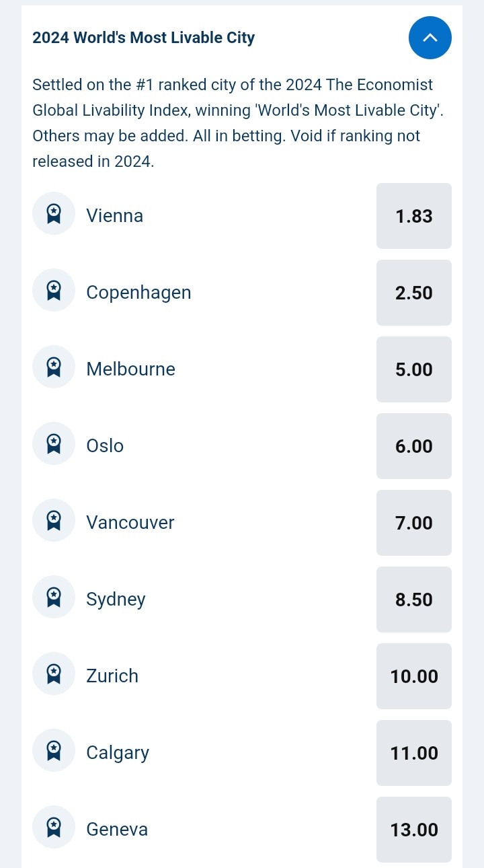Click the medal icon beside Vienna
The width and height of the screenshot is (484, 868).
[x=54, y=214]
